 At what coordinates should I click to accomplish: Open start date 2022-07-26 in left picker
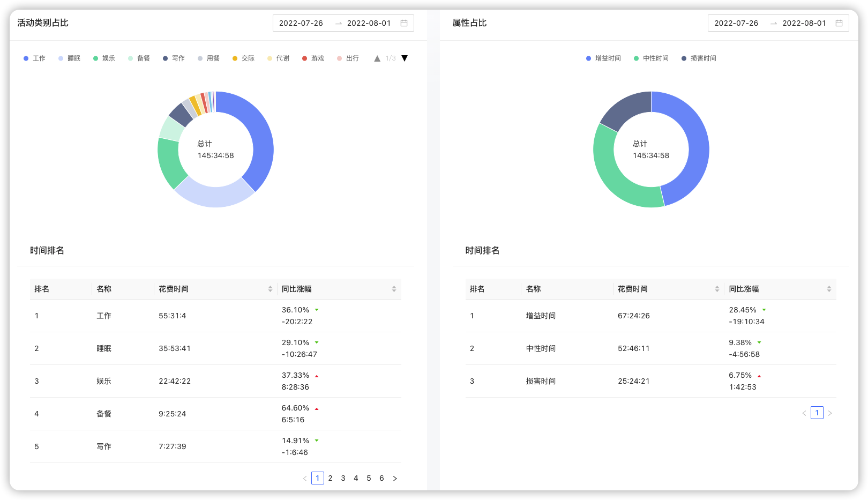(301, 23)
